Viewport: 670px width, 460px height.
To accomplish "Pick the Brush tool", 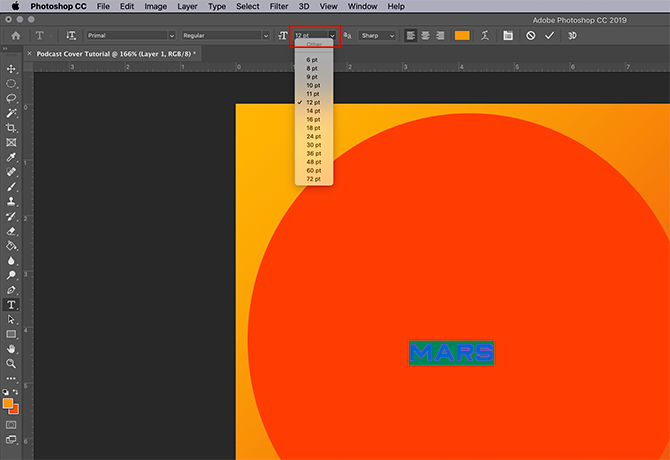I will (x=12, y=187).
